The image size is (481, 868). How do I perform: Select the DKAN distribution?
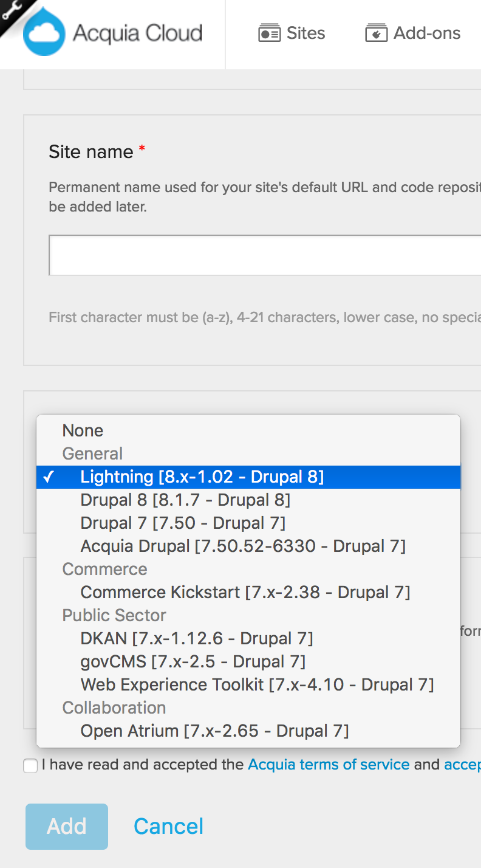197,638
